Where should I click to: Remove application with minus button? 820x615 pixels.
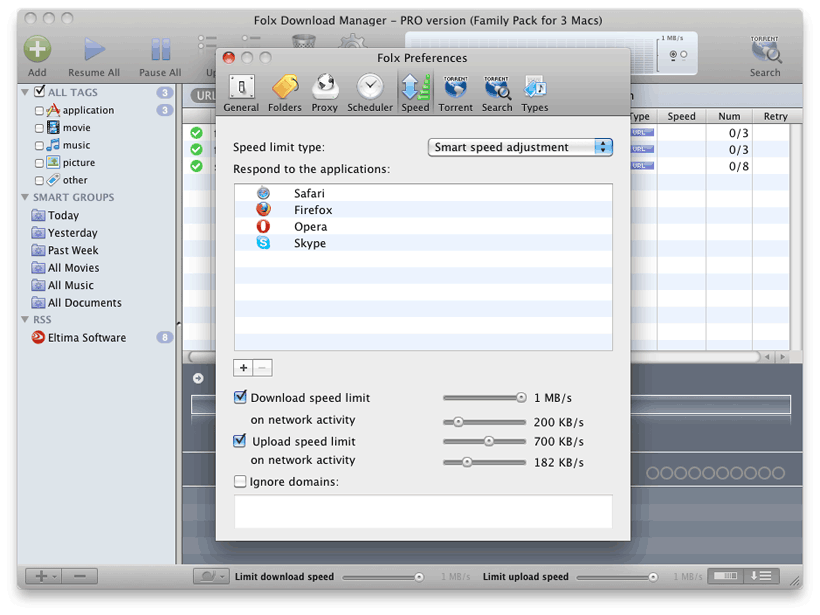click(263, 368)
